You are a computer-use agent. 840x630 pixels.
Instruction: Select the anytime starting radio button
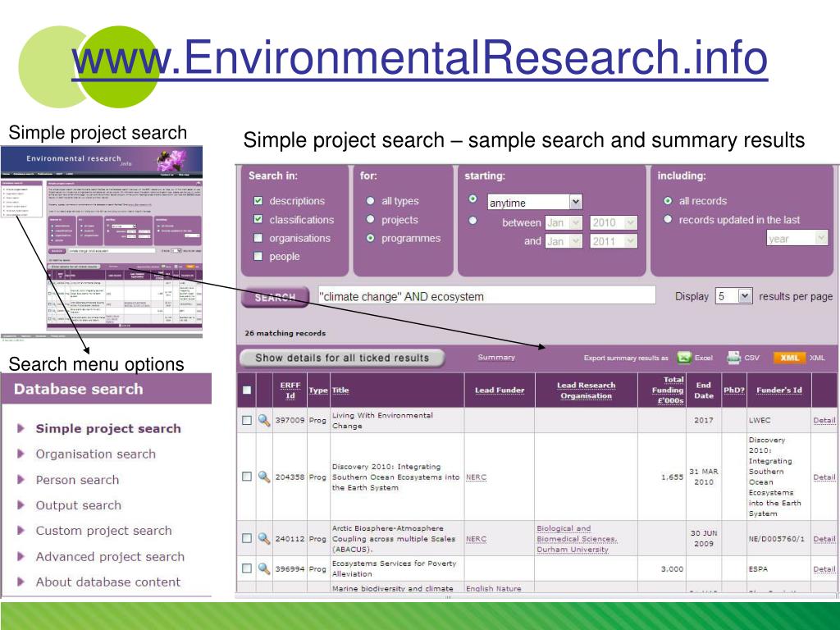(472, 199)
